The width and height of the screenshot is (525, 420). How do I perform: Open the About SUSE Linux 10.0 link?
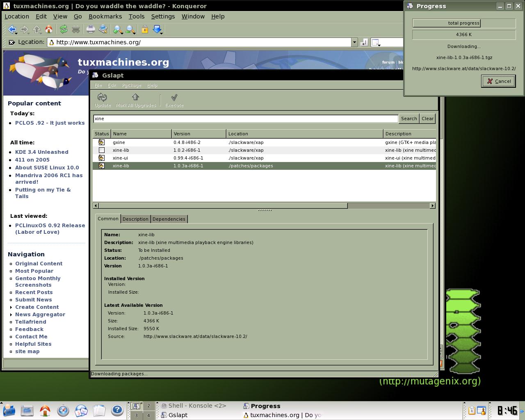[47, 167]
